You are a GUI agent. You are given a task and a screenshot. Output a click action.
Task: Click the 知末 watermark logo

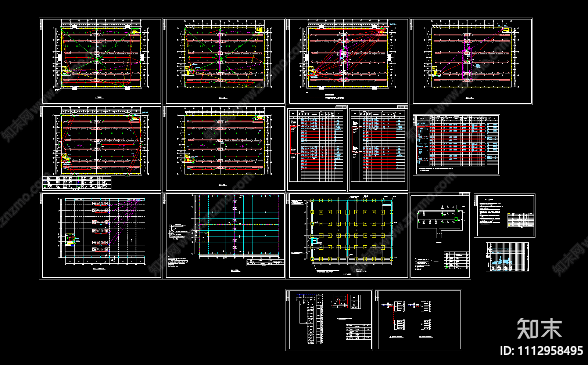point(539,328)
